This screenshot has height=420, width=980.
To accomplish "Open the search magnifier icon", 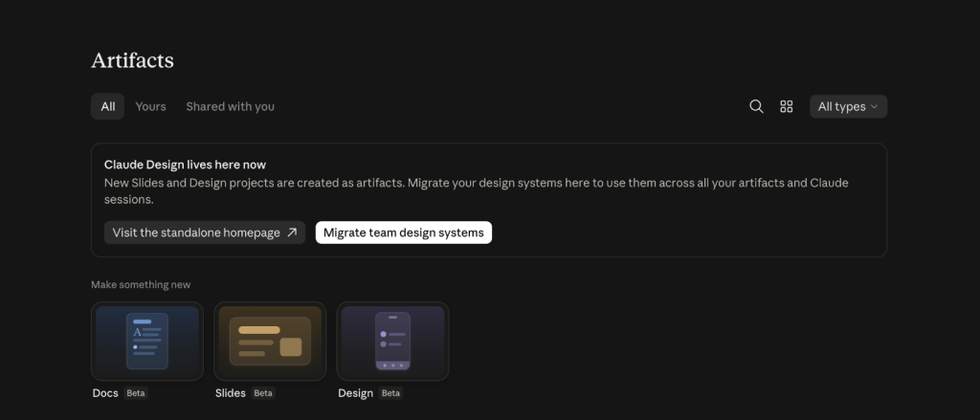I will click(x=756, y=107).
